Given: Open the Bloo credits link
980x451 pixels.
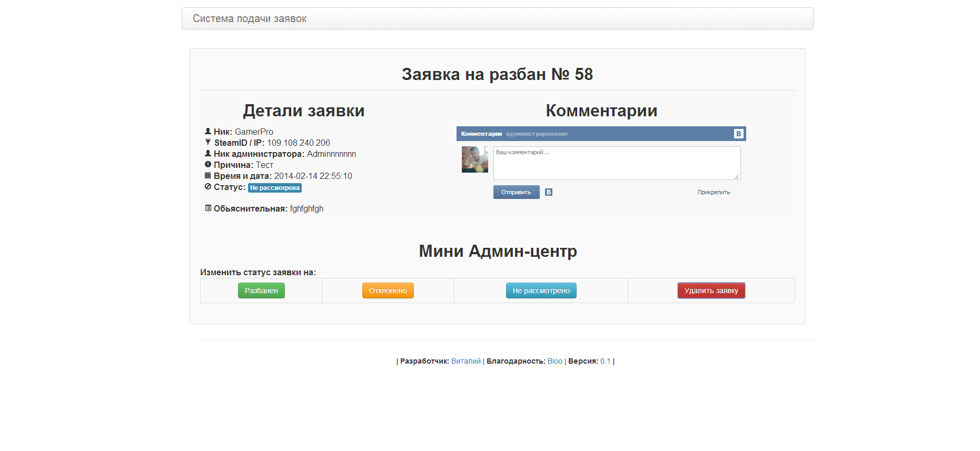Looking at the screenshot, I should 555,361.
